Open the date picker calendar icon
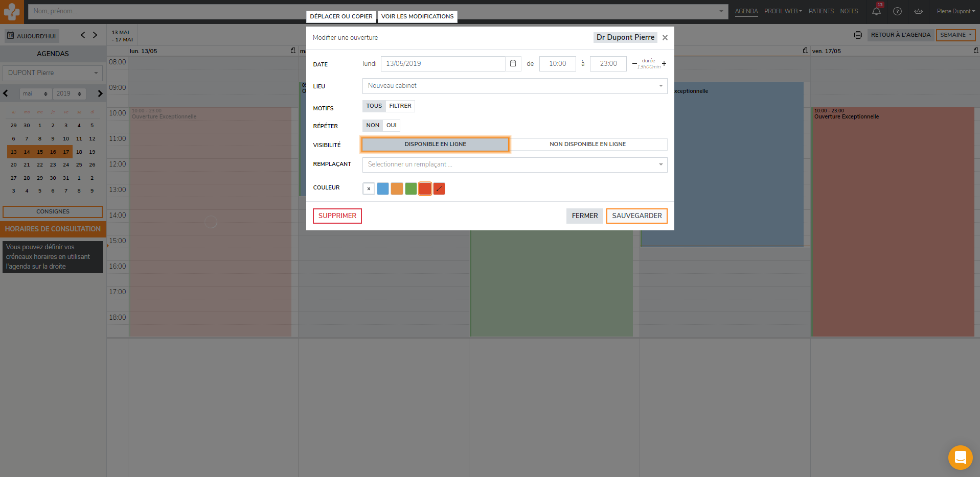Screen dimensions: 980x477 tap(513, 64)
